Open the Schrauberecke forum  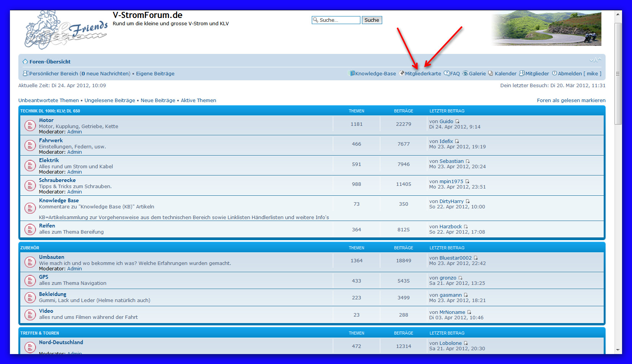point(57,180)
